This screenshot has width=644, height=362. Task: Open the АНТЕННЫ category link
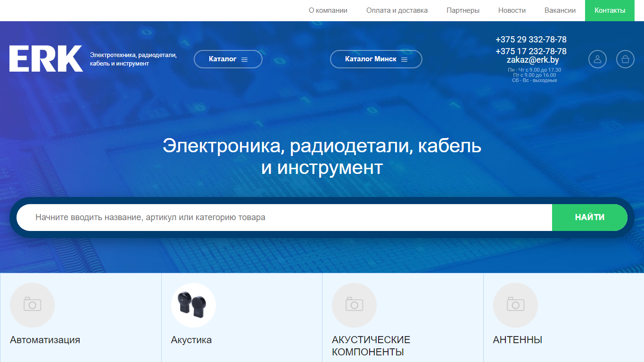(x=518, y=340)
